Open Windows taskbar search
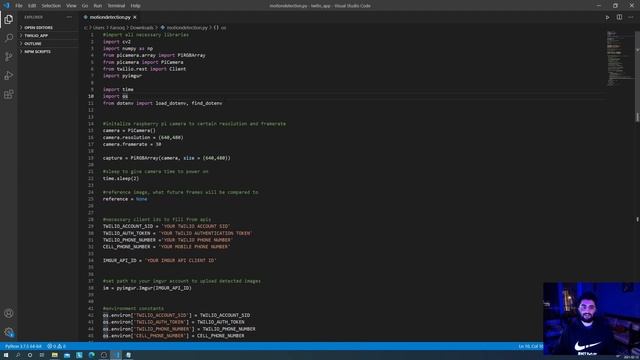640x360 pixels. (18, 355)
